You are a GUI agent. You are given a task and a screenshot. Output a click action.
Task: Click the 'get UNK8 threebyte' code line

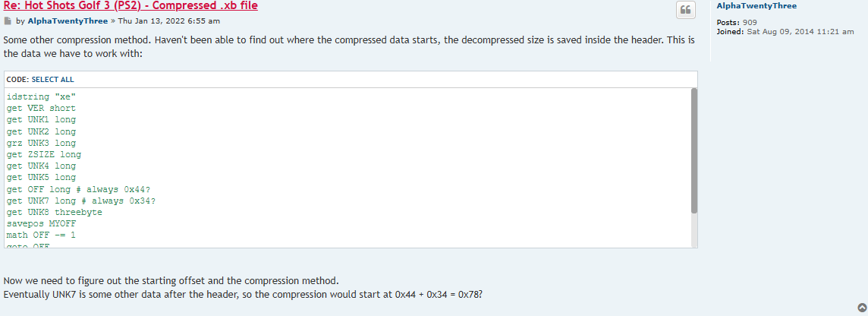point(54,212)
